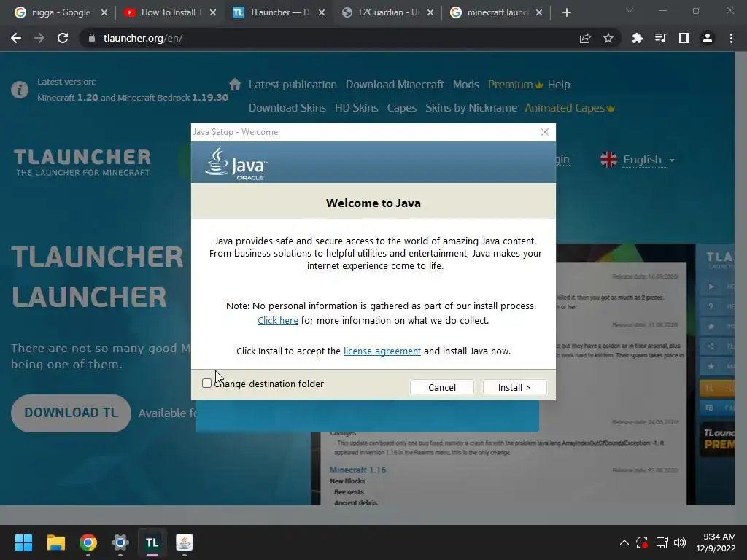Open the Help menu item

pos(559,85)
